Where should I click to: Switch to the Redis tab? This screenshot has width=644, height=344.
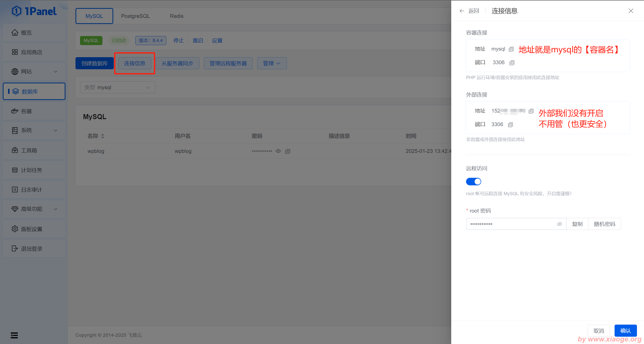(176, 16)
